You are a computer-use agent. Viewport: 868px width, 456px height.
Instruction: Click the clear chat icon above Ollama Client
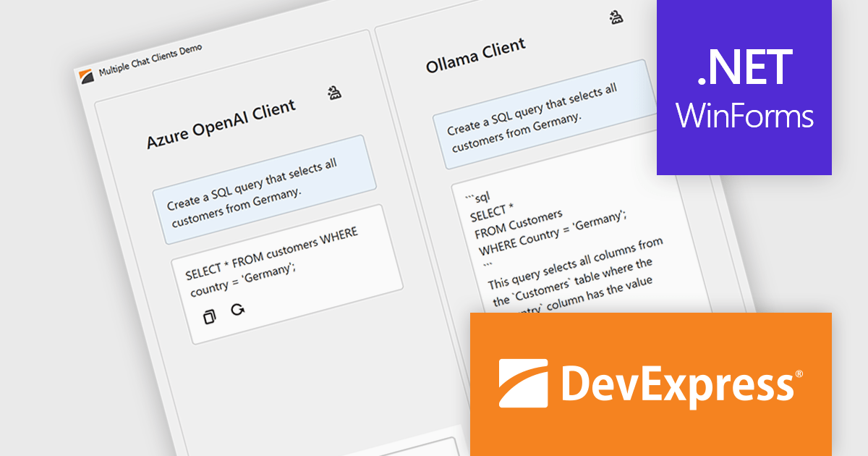(616, 17)
